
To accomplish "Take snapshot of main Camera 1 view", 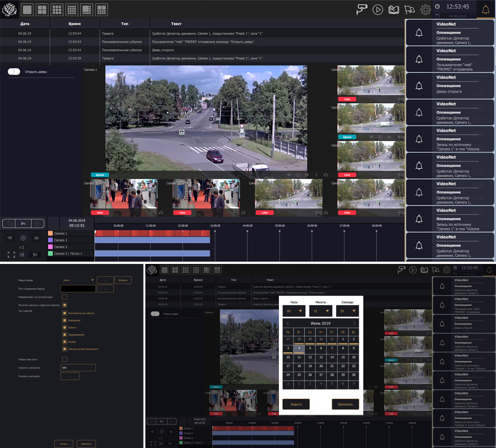I will click(x=326, y=175).
